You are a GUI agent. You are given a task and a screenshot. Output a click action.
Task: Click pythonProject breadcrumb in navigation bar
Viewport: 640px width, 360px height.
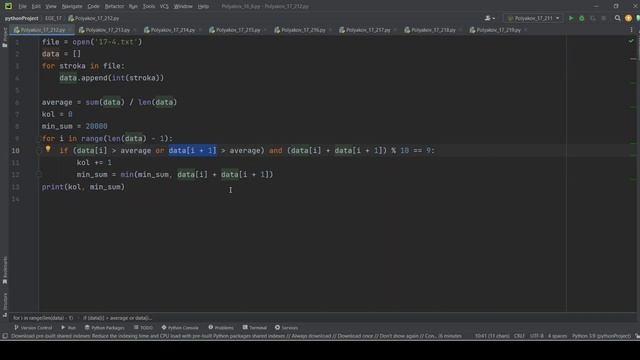click(x=22, y=18)
